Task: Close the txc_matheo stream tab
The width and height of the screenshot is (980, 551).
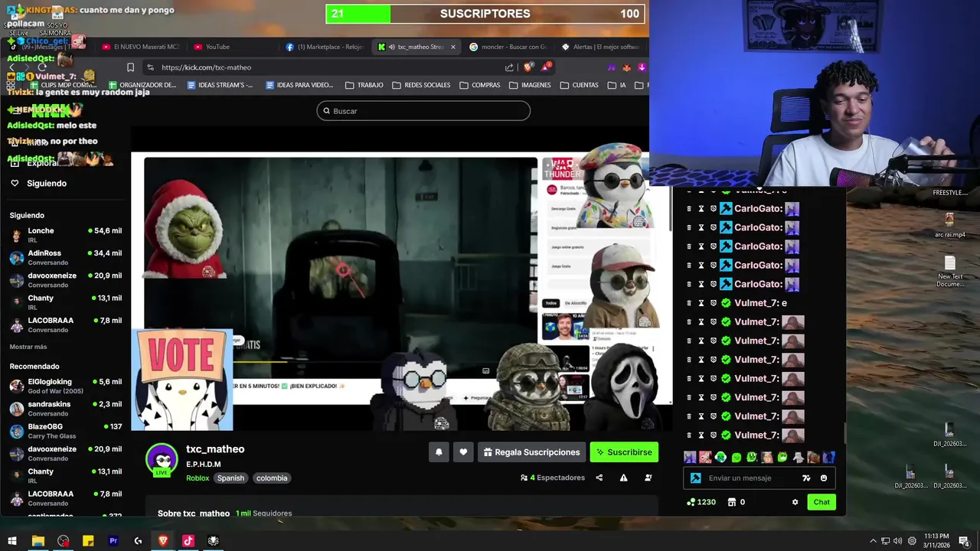Action: [x=453, y=47]
